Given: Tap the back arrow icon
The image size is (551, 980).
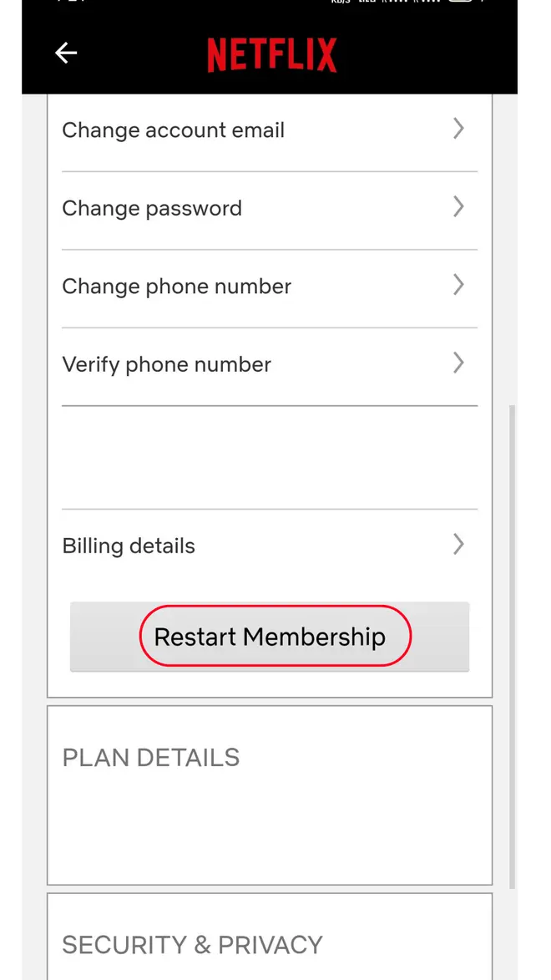Looking at the screenshot, I should coord(65,53).
